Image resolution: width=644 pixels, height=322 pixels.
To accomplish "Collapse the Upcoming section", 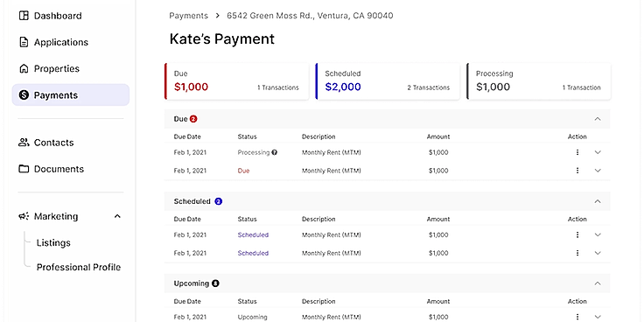I will click(598, 283).
